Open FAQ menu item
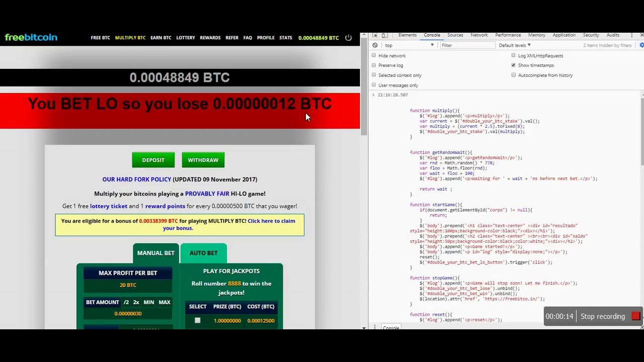This screenshot has width=644, height=362. (x=248, y=38)
